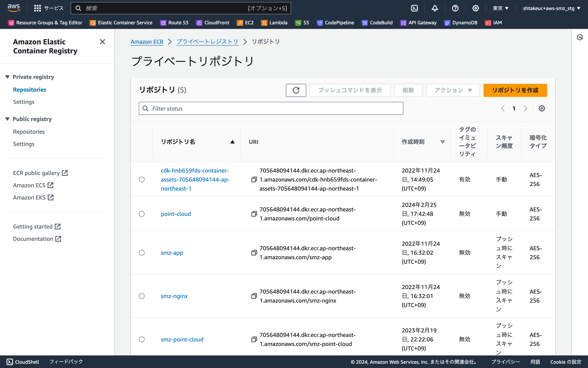Open Amazon EKS sidebar link
This screenshot has width=588, height=368.
(x=33, y=197)
